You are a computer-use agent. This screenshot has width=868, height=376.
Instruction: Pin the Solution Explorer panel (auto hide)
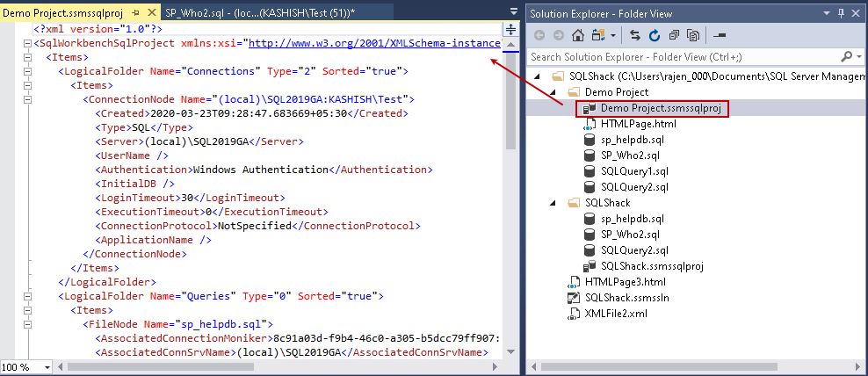841,13
